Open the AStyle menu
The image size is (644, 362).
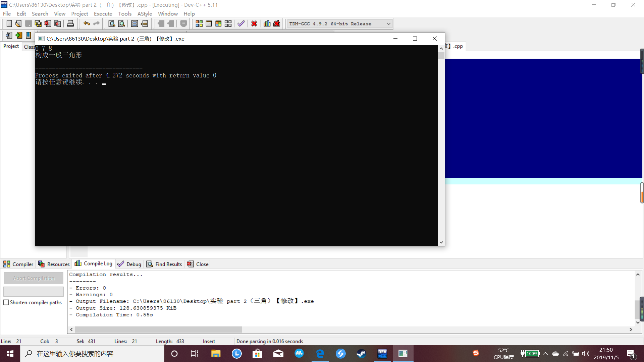pos(145,14)
